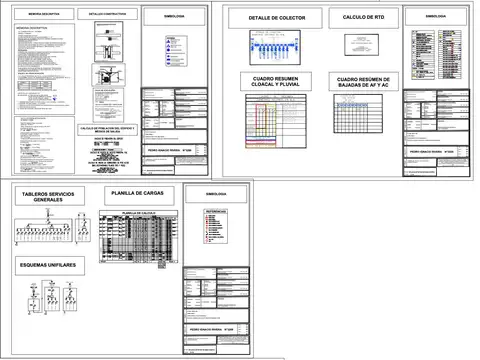Click SIMBOLOGIA heading on the electrical sheet
Screen dimensions: 480x360
click(x=216, y=194)
